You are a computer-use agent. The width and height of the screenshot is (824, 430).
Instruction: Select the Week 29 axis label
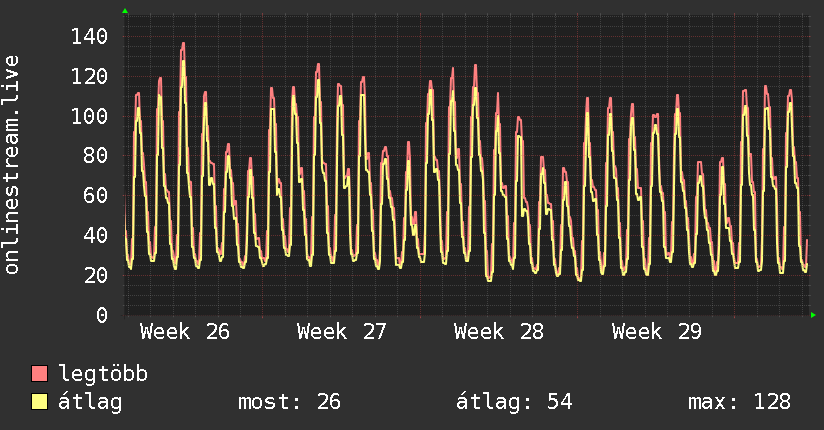pyautogui.click(x=656, y=332)
